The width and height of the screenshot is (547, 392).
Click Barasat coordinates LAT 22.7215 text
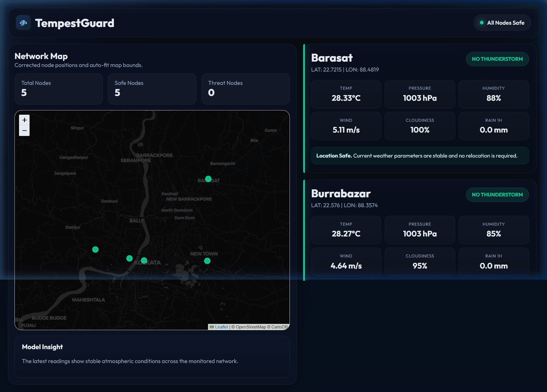click(x=345, y=70)
